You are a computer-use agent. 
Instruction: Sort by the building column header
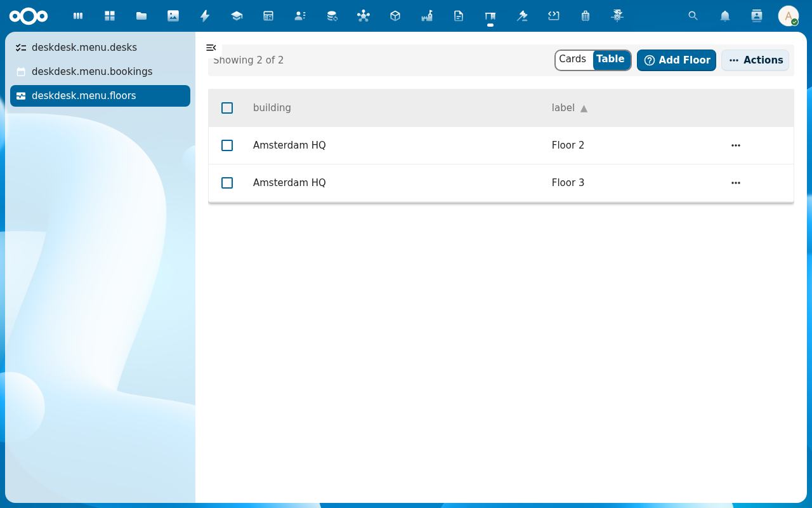(x=272, y=108)
